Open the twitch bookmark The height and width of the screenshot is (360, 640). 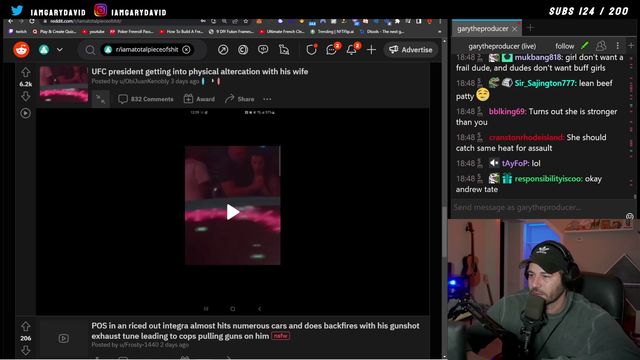(x=18, y=31)
